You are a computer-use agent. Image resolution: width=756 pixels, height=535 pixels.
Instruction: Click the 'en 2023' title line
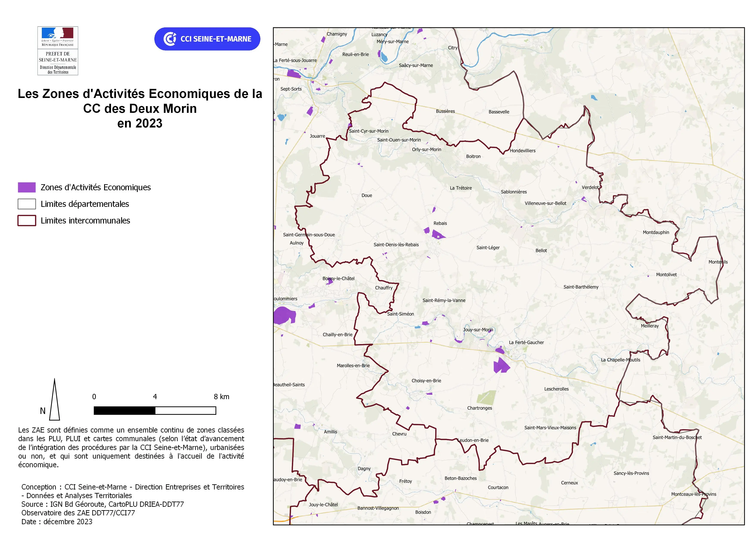(140, 123)
